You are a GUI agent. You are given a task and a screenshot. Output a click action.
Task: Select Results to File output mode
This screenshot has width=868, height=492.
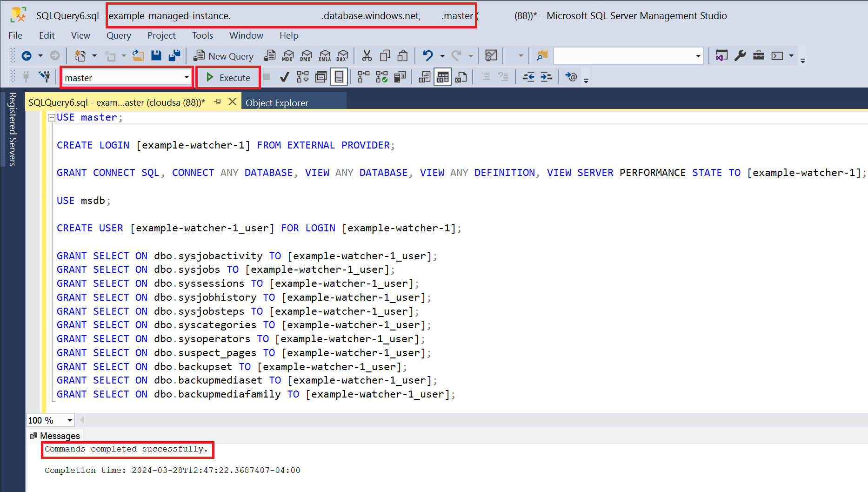pyautogui.click(x=461, y=77)
